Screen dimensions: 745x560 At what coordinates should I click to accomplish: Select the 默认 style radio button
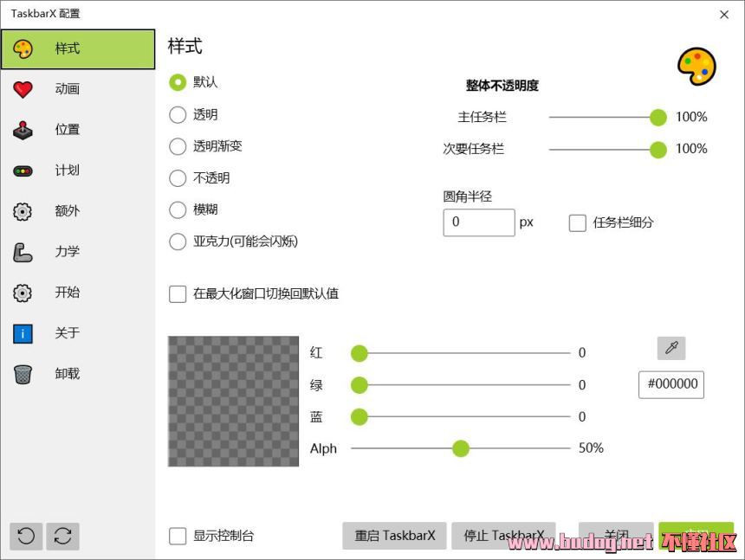coord(178,82)
